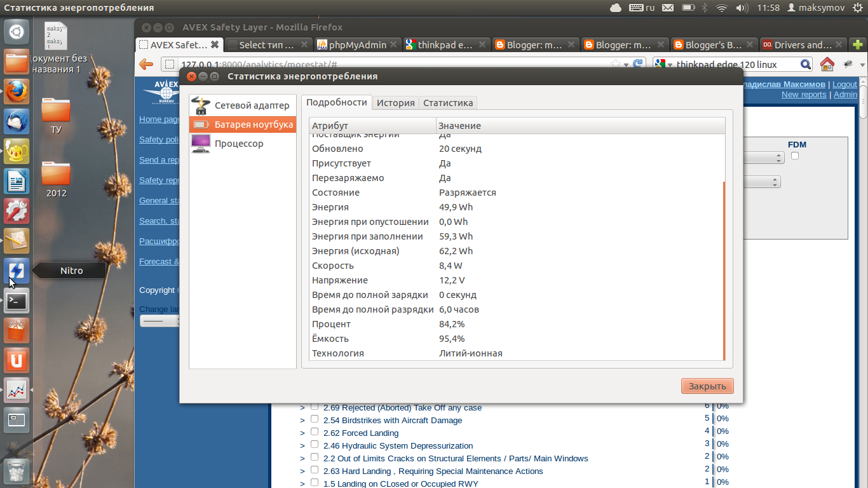Open the New reports link
Screen dimensions: 868x488
804,95
